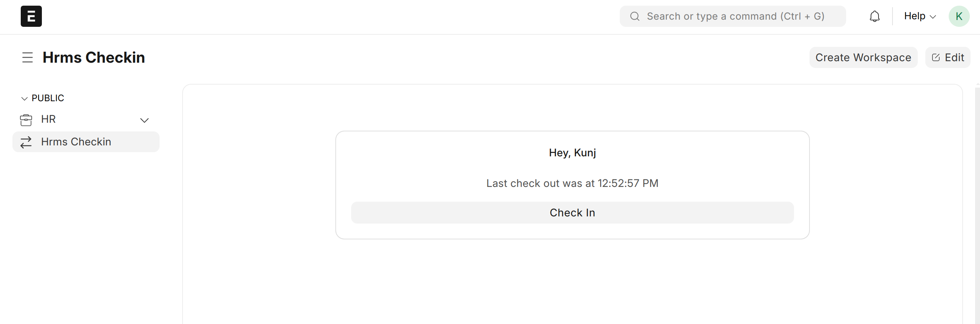
Task: Click the Hey, Kunj greeting text
Action: [x=572, y=153]
